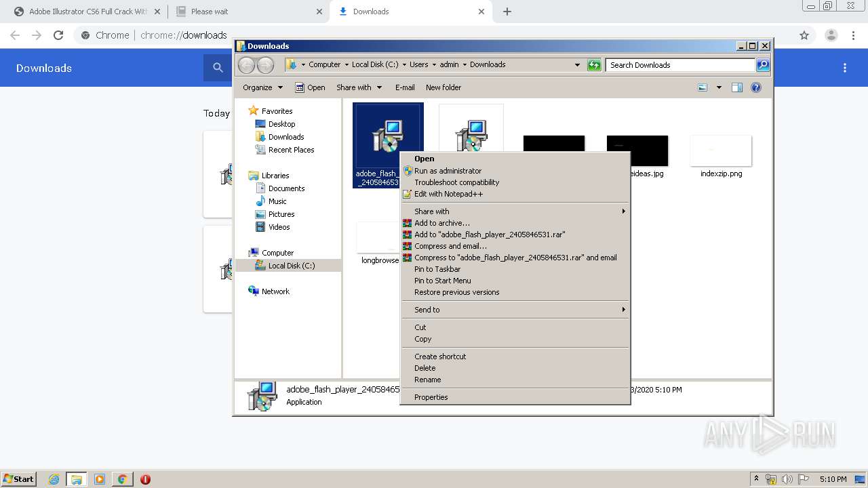
Task: Click the change view icon in Explorer toolbar
Action: pos(703,87)
